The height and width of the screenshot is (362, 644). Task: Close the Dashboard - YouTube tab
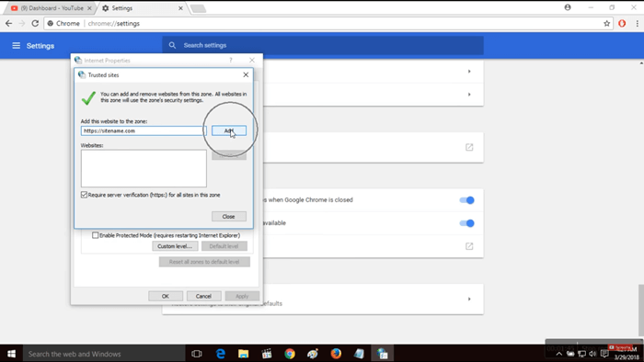coord(89,7)
